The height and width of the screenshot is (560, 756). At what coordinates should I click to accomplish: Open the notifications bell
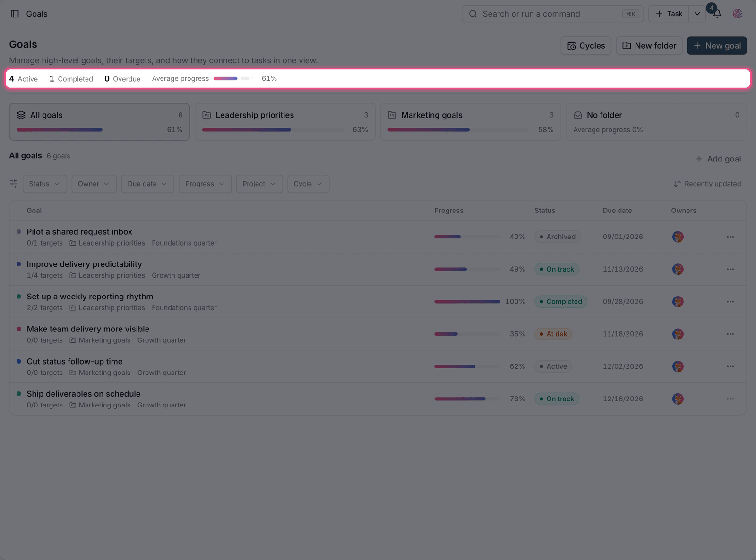click(x=717, y=14)
